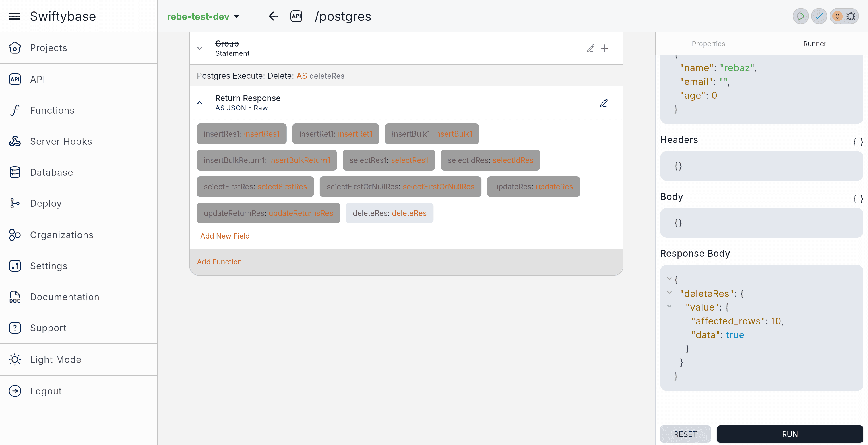The height and width of the screenshot is (445, 868).
Task: Edit Return Response with pencil icon
Action: pos(604,103)
